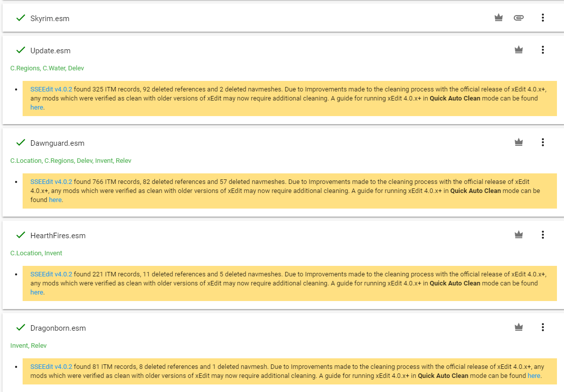Select the HearthFires.esm plugin name

pos(58,236)
